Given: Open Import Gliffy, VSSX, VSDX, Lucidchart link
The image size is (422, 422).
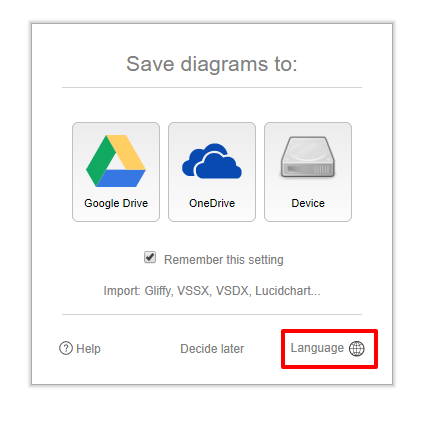Looking at the screenshot, I should click(212, 291).
